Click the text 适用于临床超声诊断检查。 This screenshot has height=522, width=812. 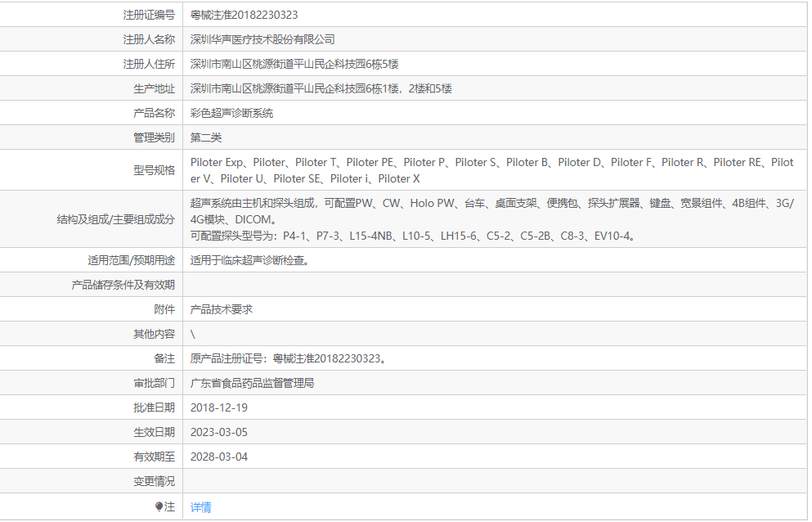tap(249, 260)
